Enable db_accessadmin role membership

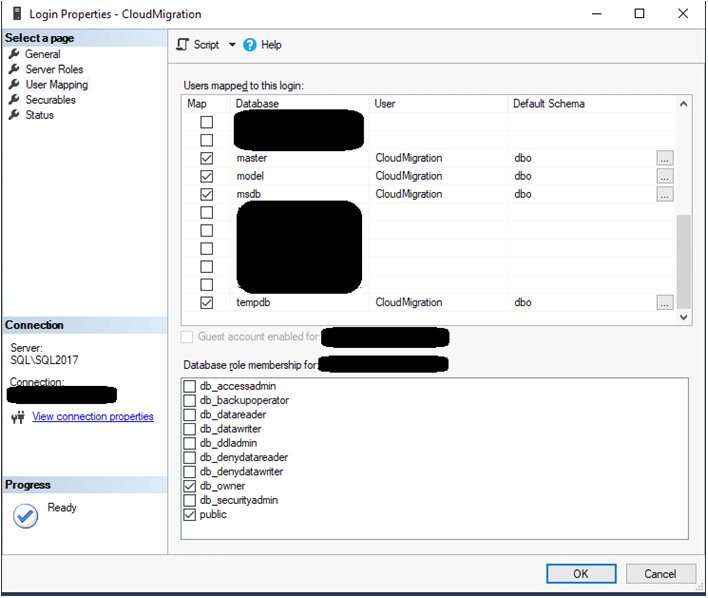click(x=190, y=386)
